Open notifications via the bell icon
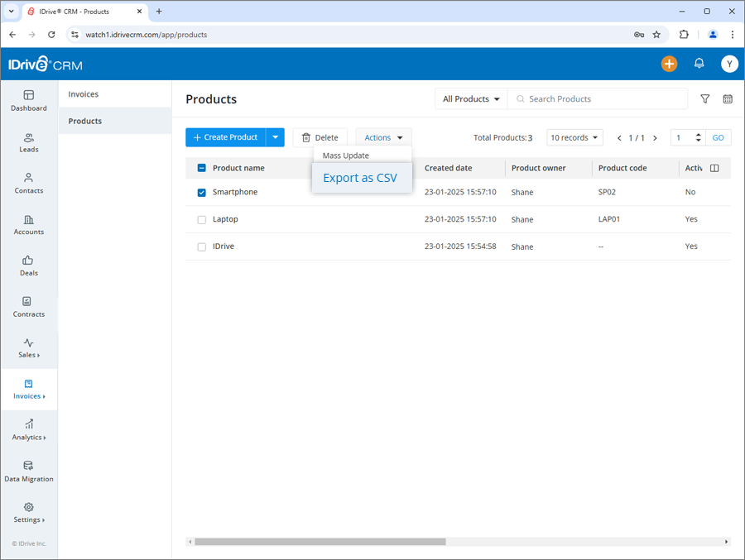745x560 pixels. [x=699, y=64]
